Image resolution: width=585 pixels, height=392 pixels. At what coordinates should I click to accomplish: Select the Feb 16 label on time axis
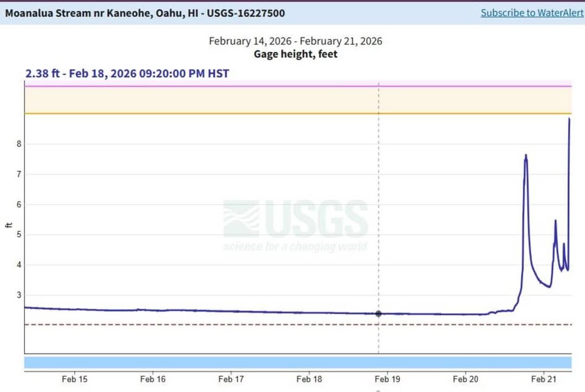pyautogui.click(x=152, y=379)
